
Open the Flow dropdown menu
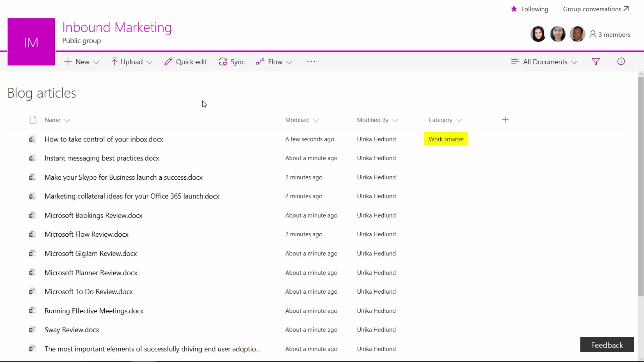click(274, 62)
